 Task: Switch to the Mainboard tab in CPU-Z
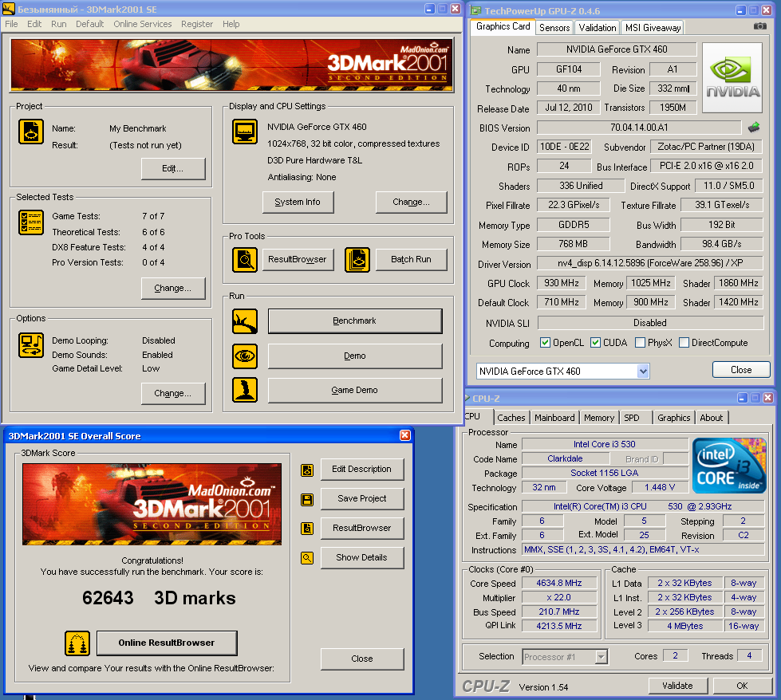[x=554, y=418]
